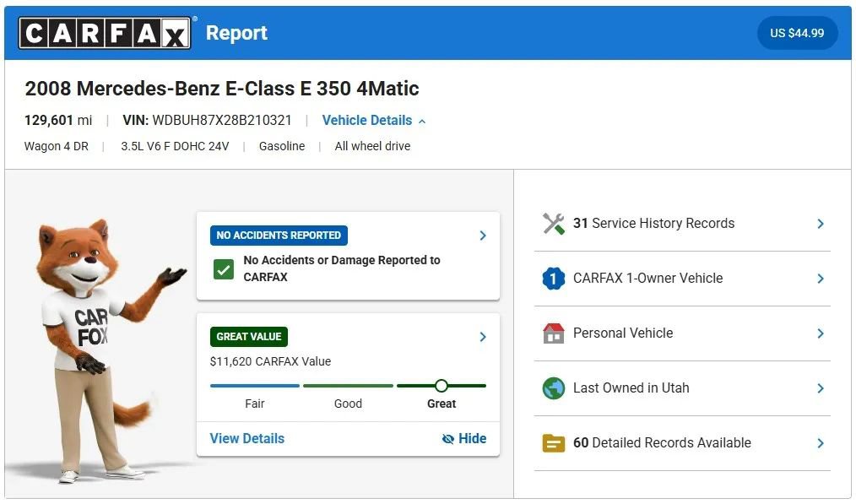The width and height of the screenshot is (856, 504).
Task: Click the CARFAX 1-Owner Vehicle label
Action: point(647,279)
